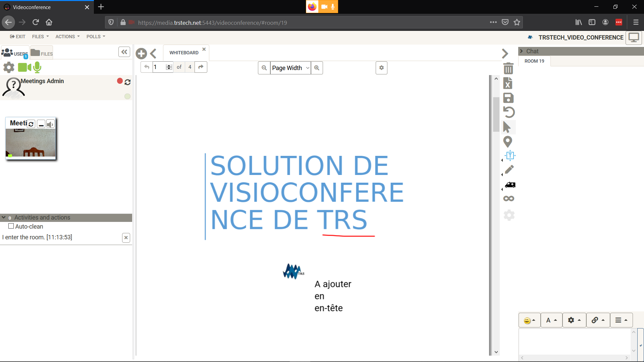Zoom out with the magnifier minus button

264,68
